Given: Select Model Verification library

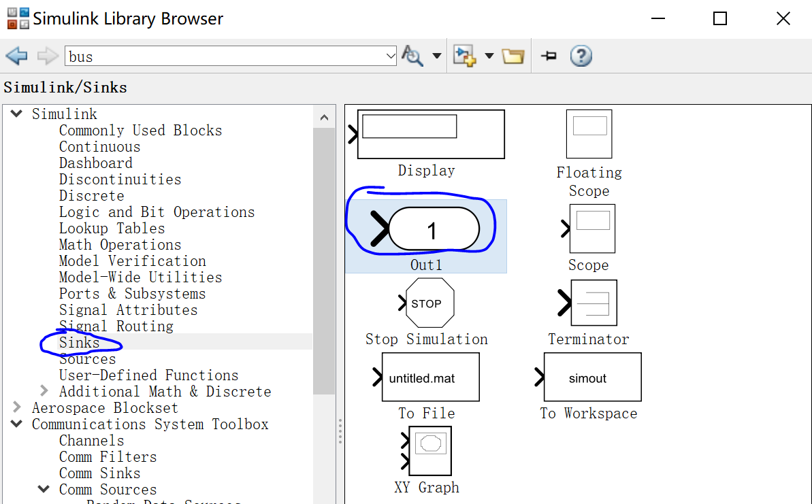Looking at the screenshot, I should 133,261.
